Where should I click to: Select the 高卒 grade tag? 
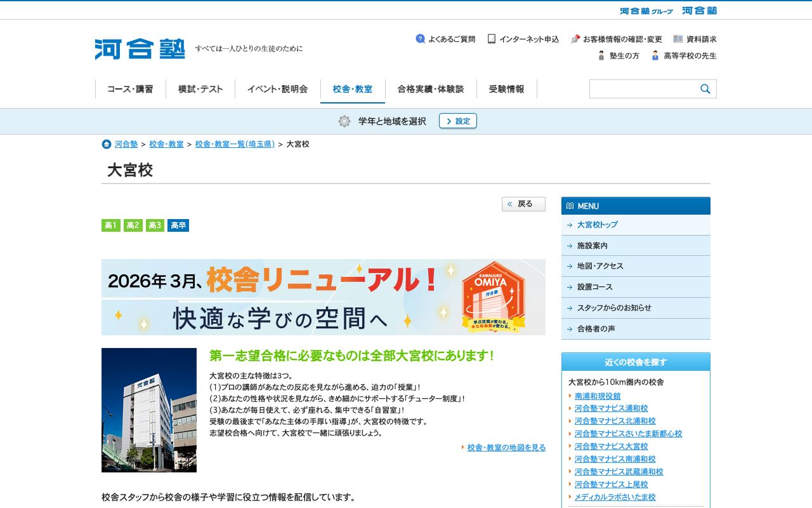[x=178, y=225]
